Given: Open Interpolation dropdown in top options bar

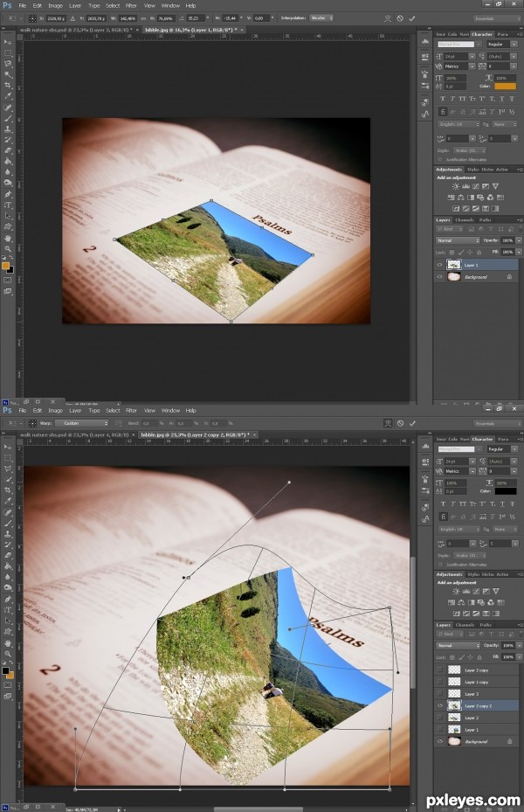Looking at the screenshot, I should click(321, 18).
